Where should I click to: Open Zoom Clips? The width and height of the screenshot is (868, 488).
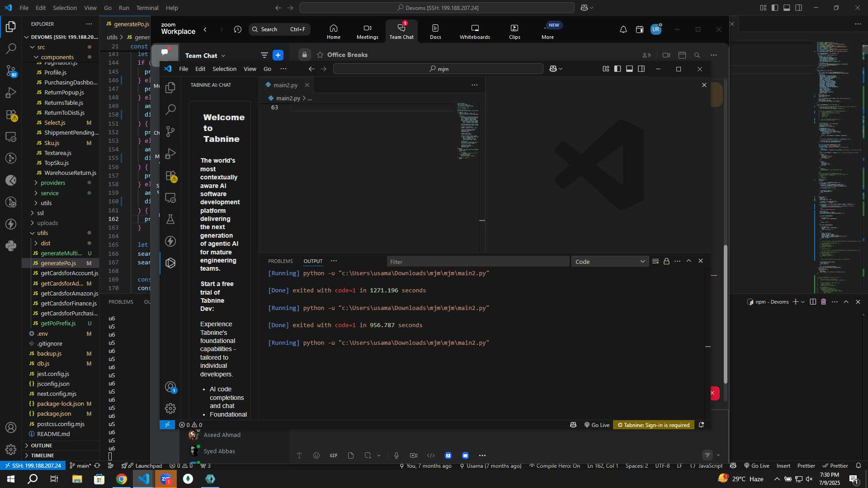(x=514, y=32)
